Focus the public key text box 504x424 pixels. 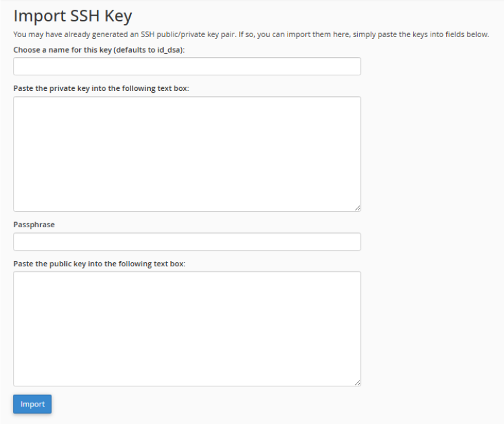click(x=187, y=329)
